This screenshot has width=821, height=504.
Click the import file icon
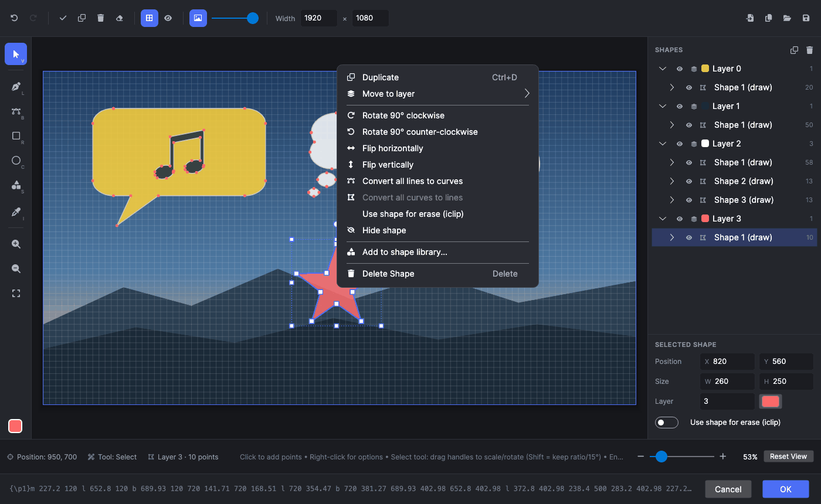point(749,18)
